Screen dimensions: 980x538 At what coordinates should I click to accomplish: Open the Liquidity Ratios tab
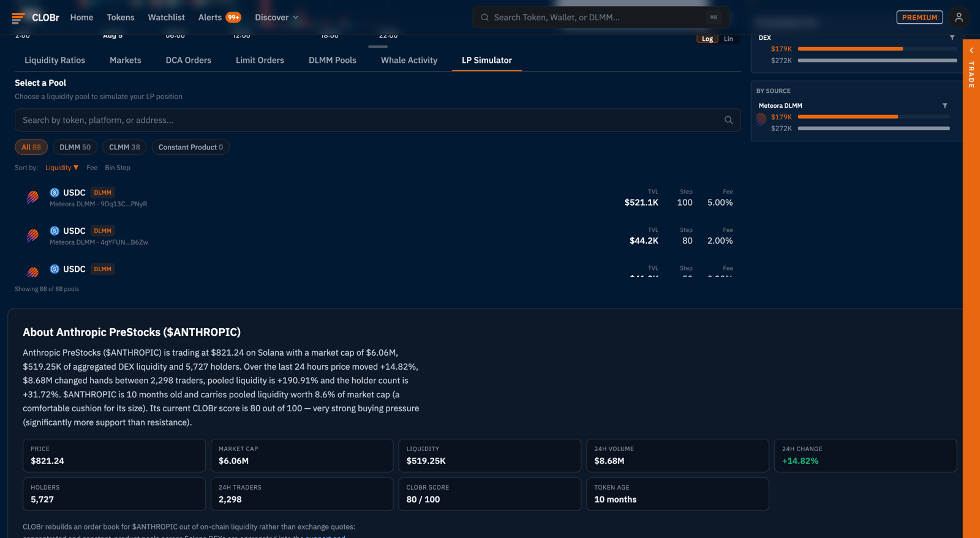click(55, 60)
